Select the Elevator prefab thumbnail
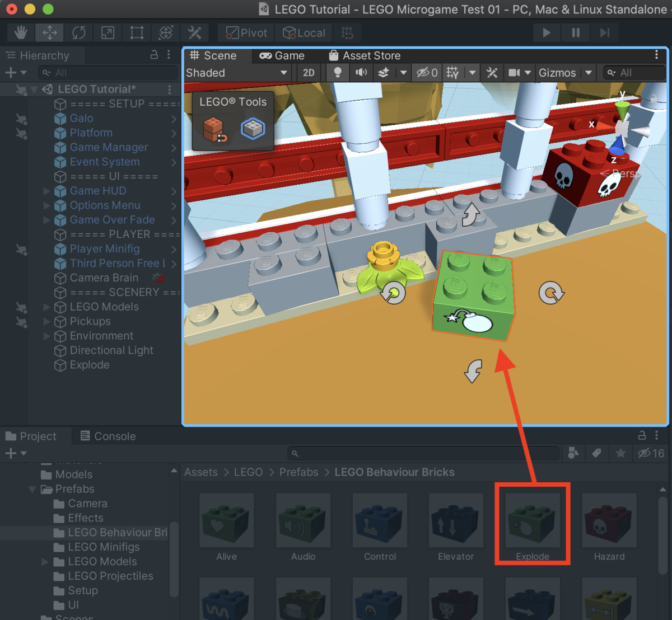672x620 pixels. pyautogui.click(x=456, y=521)
